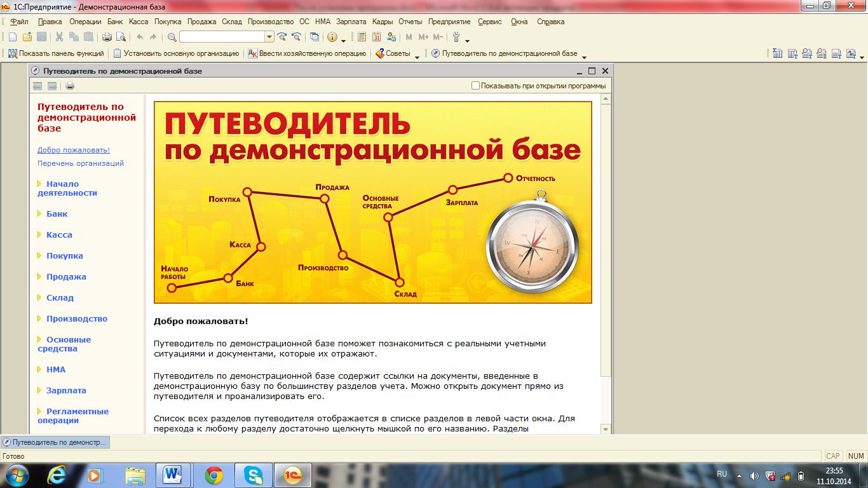Click the New document icon

pyautogui.click(x=13, y=37)
